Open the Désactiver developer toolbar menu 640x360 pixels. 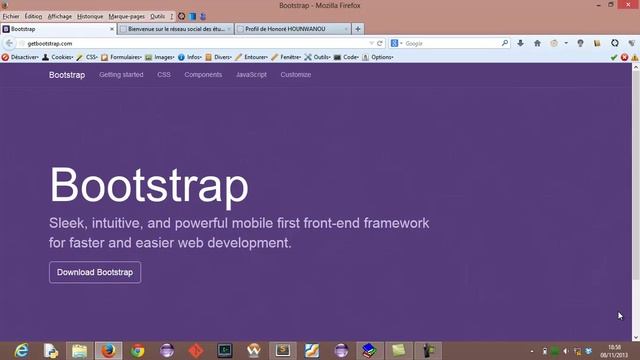(x=20, y=57)
